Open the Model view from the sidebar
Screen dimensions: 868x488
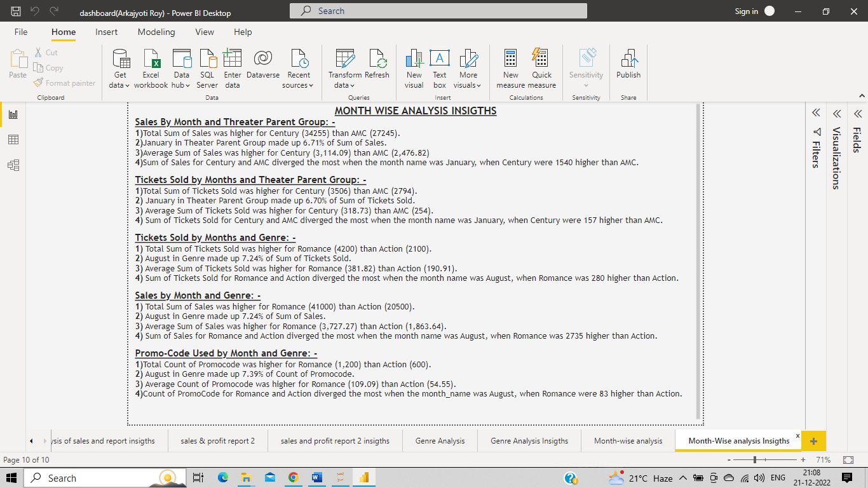point(13,165)
